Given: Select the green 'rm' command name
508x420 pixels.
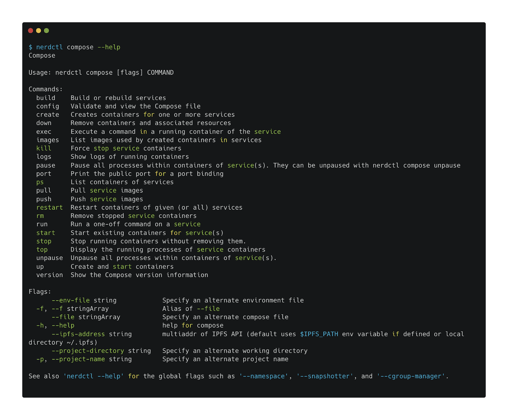Looking at the screenshot, I should (x=40, y=216).
